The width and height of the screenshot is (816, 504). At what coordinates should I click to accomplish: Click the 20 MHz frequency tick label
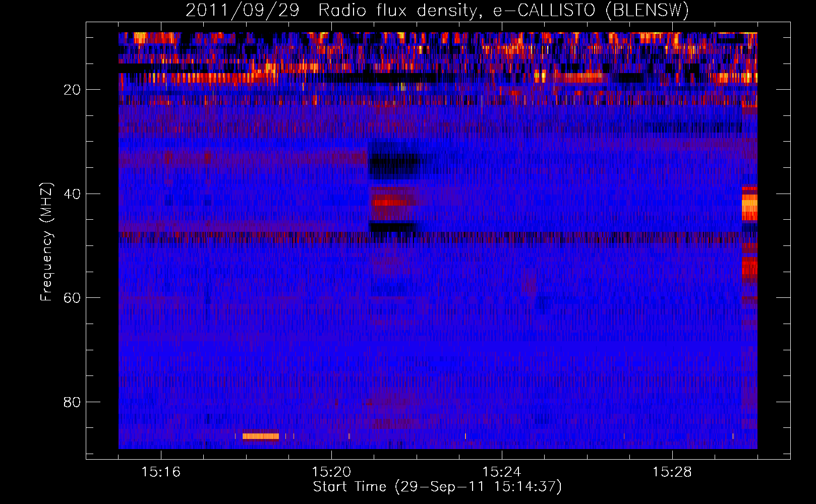click(72, 90)
